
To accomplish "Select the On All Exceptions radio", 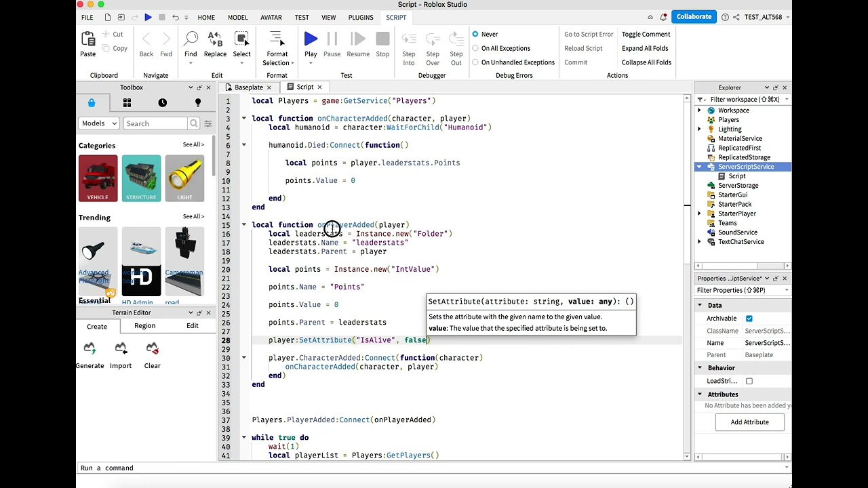I will [x=475, y=48].
